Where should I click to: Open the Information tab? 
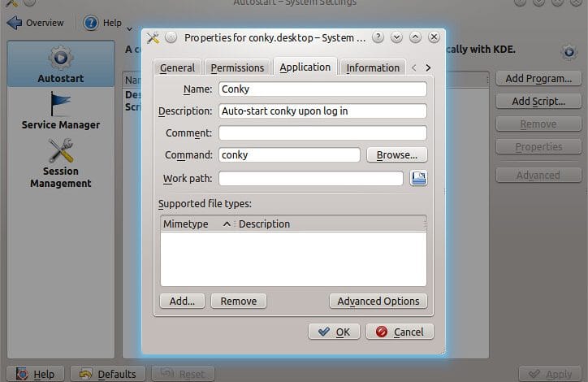click(x=373, y=68)
